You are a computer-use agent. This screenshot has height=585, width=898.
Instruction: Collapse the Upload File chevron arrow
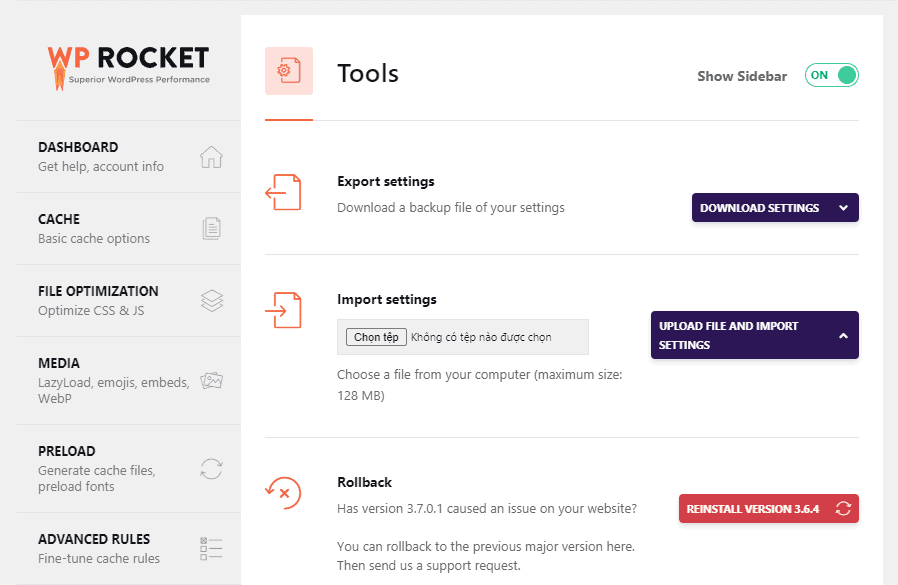coord(843,336)
